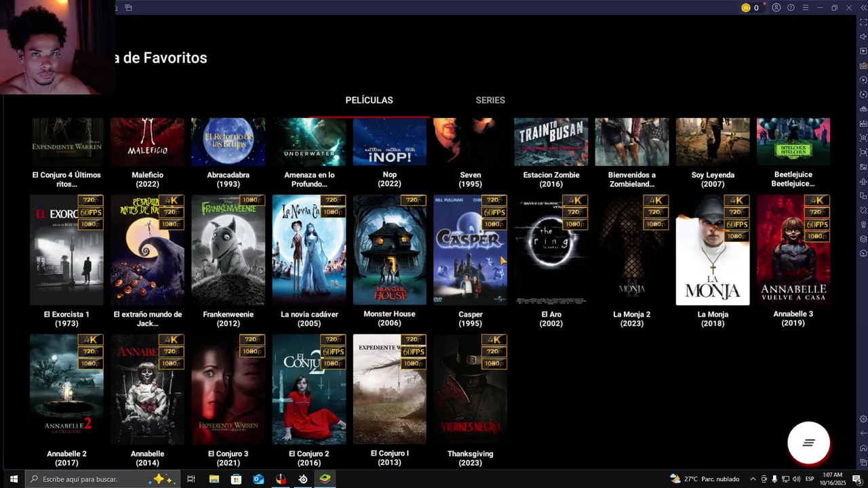Click the 'Abracadabra (1993)' title
This screenshot has height=488, width=868.
228,180
